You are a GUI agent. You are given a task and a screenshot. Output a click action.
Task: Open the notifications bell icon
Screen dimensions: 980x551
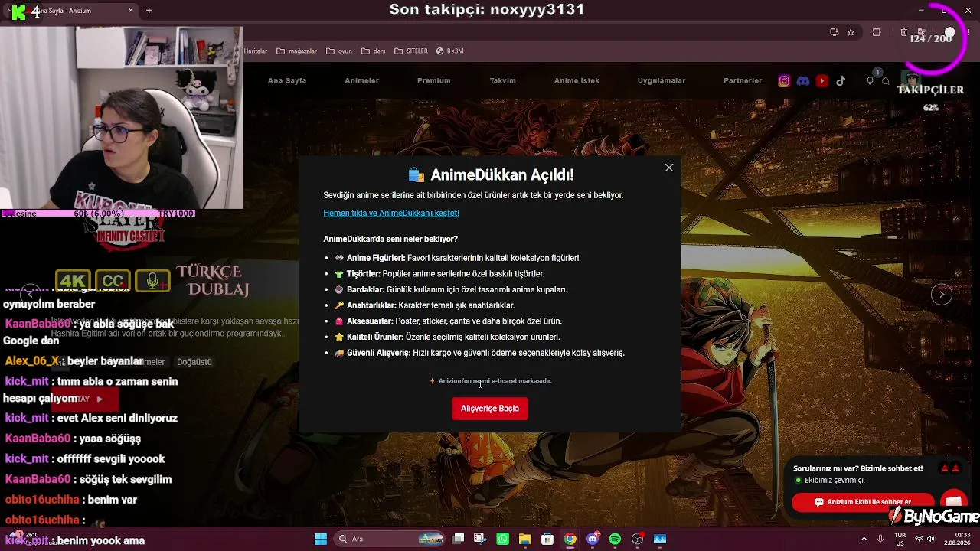(870, 81)
